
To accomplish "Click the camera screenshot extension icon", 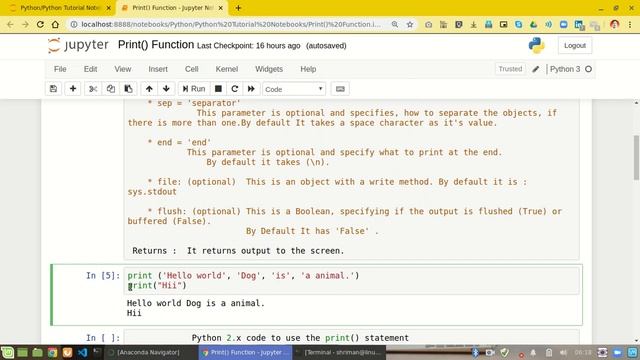I will (x=429, y=24).
